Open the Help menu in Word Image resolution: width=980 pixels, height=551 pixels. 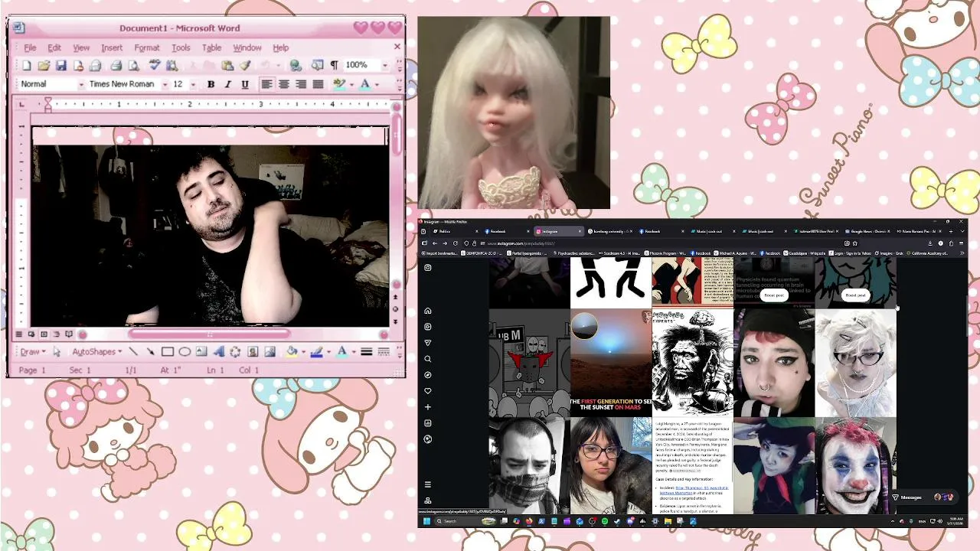point(281,47)
